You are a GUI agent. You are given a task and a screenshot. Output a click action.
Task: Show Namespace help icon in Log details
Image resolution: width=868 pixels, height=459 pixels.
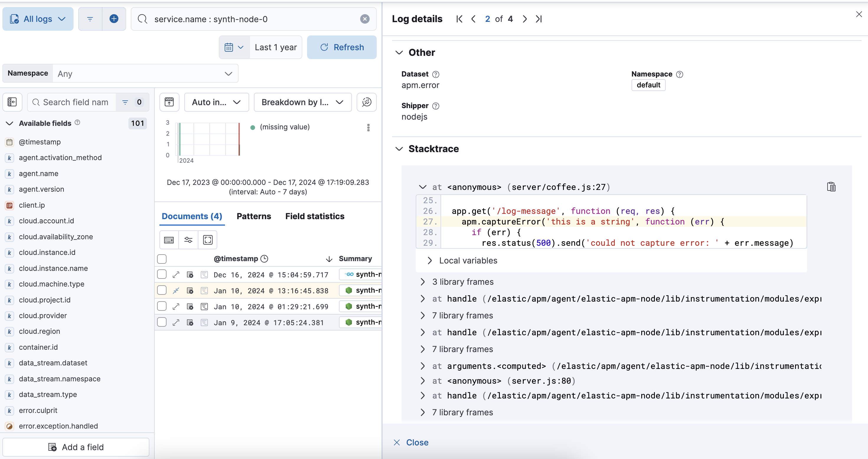[680, 74]
